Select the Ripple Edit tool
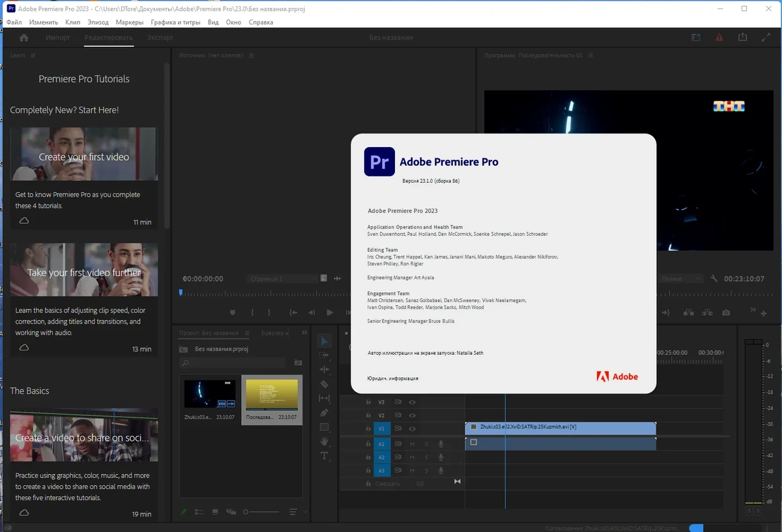782x532 pixels. pyautogui.click(x=324, y=370)
